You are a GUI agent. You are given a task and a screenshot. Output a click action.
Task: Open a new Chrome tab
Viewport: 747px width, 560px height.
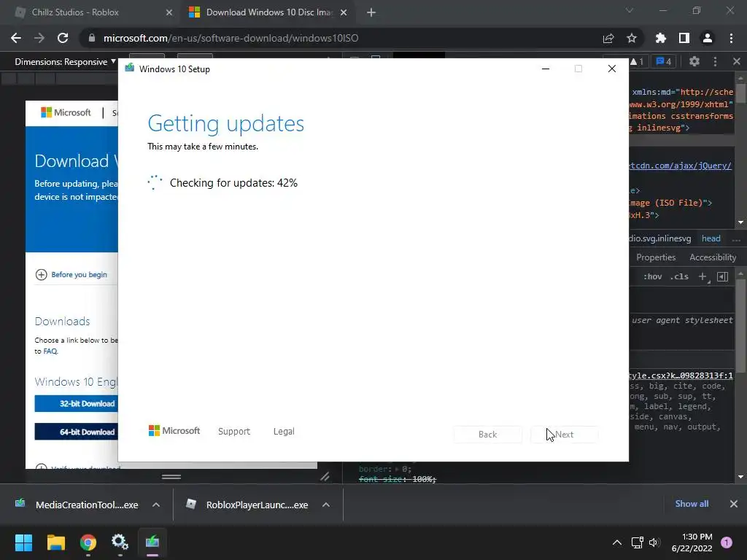click(x=371, y=12)
